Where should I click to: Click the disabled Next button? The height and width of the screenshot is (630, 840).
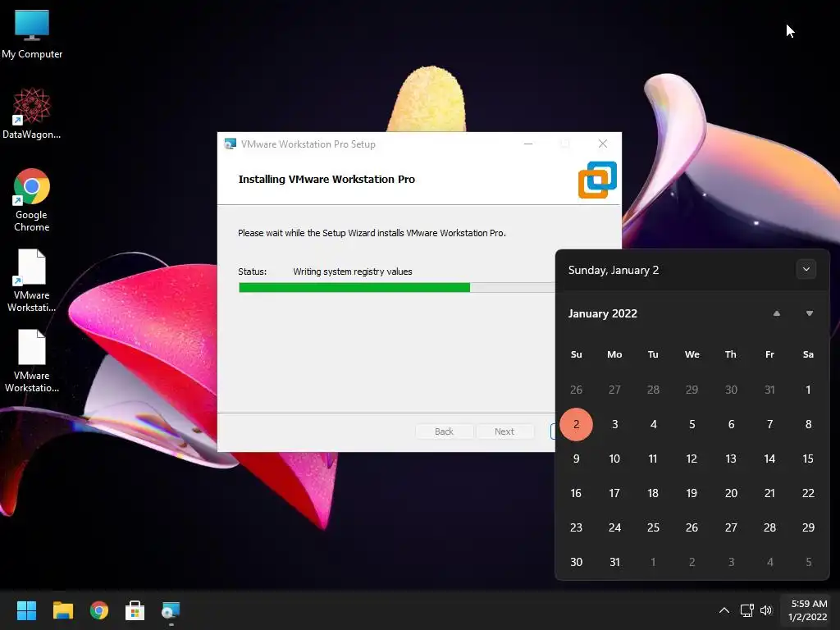(x=504, y=431)
